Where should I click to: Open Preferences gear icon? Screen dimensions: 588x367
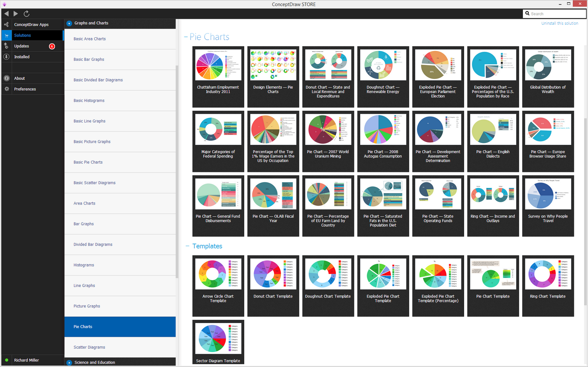(7, 89)
